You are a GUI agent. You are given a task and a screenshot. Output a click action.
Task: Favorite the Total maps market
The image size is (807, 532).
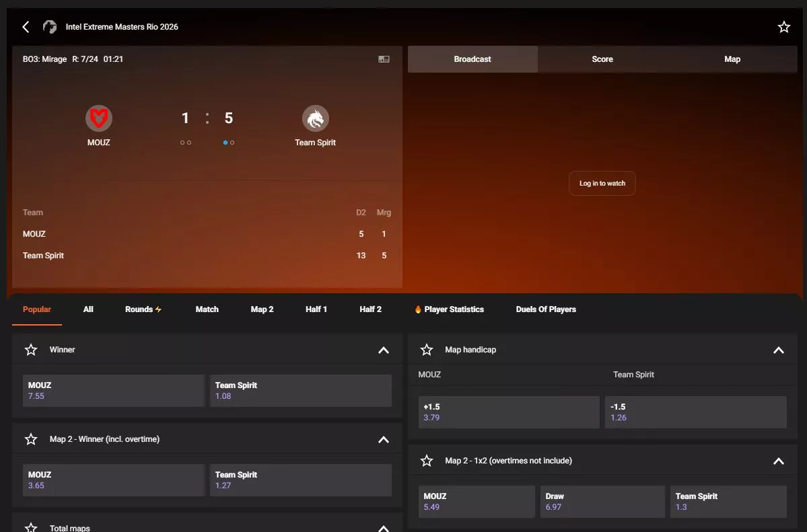(x=31, y=527)
